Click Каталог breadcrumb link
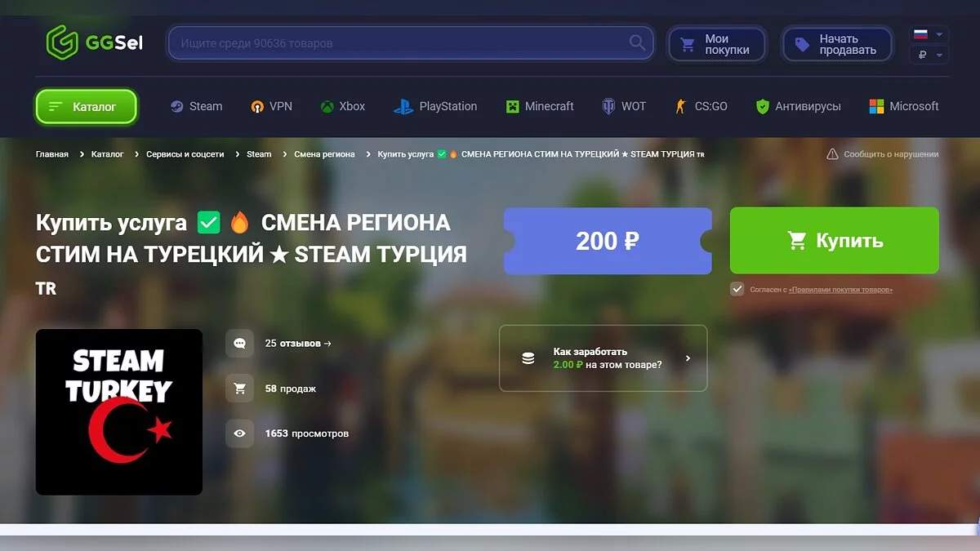The width and height of the screenshot is (980, 551). [108, 154]
